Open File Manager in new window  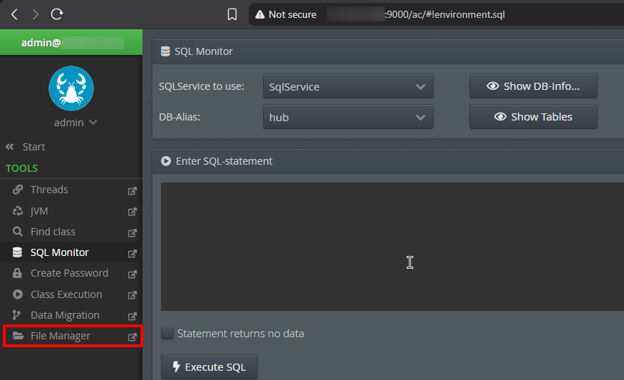[132, 337]
